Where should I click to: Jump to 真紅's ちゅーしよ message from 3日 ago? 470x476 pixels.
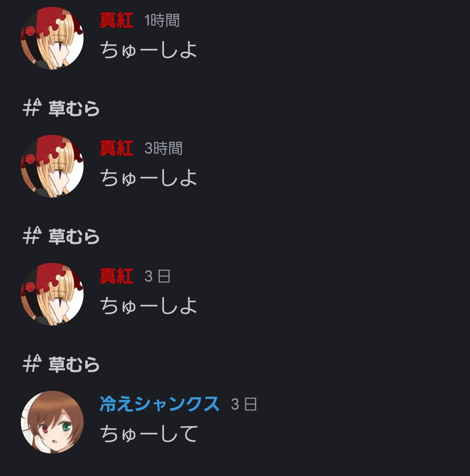(149, 306)
